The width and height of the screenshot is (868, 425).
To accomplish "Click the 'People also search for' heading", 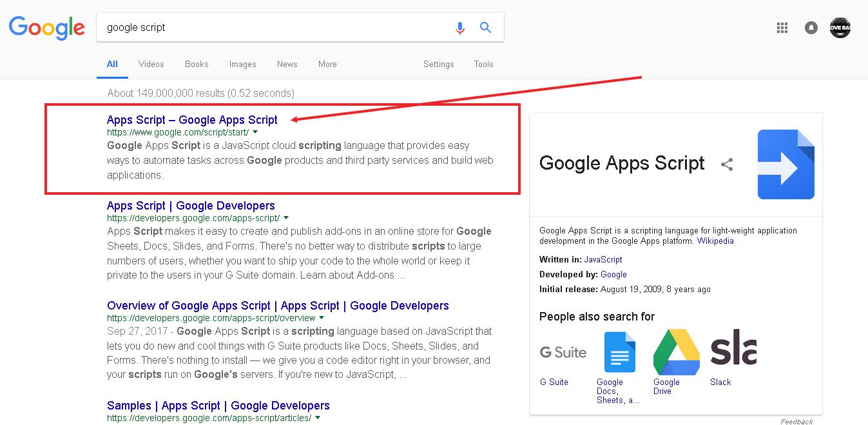I will coord(597,317).
